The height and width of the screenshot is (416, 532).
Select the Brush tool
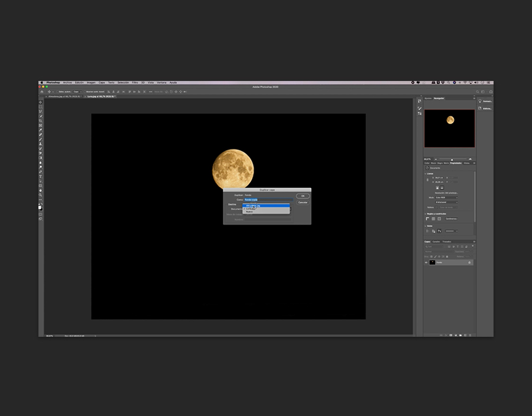click(41, 139)
